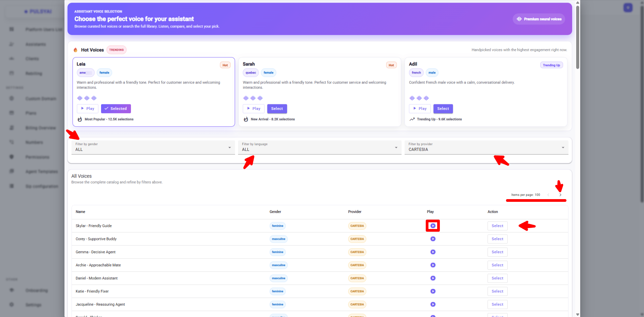Play the Leia hot voice preview
The width and height of the screenshot is (644, 317).
pyautogui.click(x=88, y=108)
